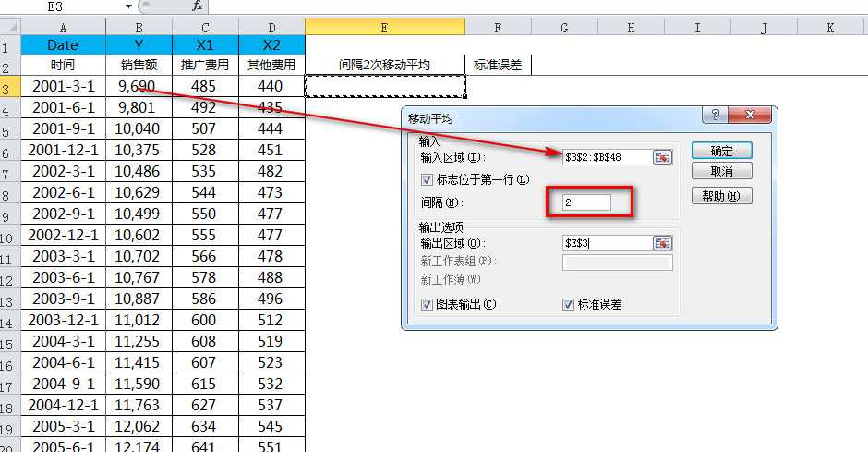Click the date cell 2002-3-1

click(x=63, y=171)
